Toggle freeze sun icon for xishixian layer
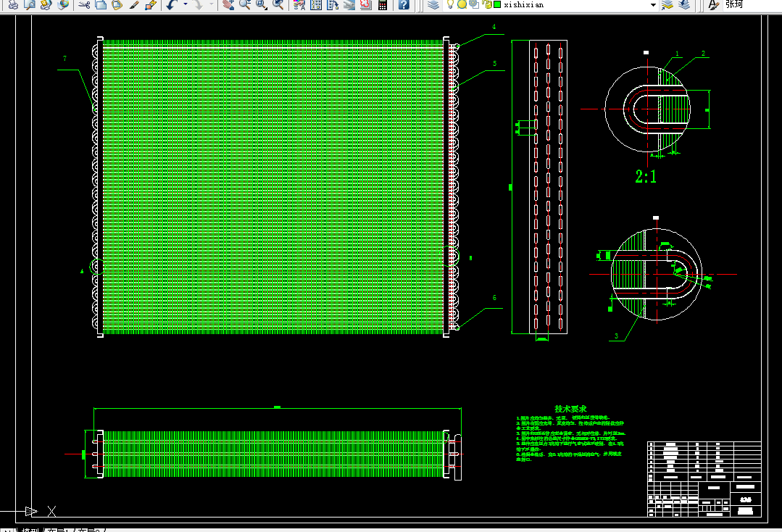 point(462,4)
